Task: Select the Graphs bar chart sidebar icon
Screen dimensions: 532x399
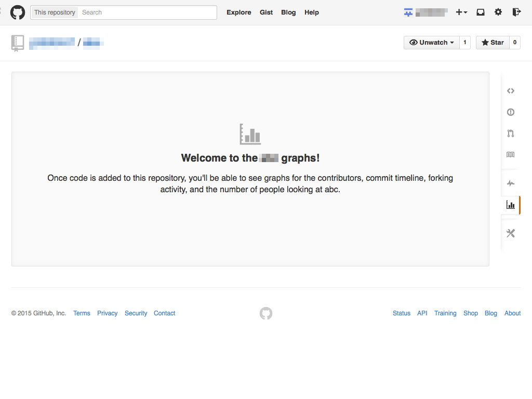Action: click(x=510, y=205)
